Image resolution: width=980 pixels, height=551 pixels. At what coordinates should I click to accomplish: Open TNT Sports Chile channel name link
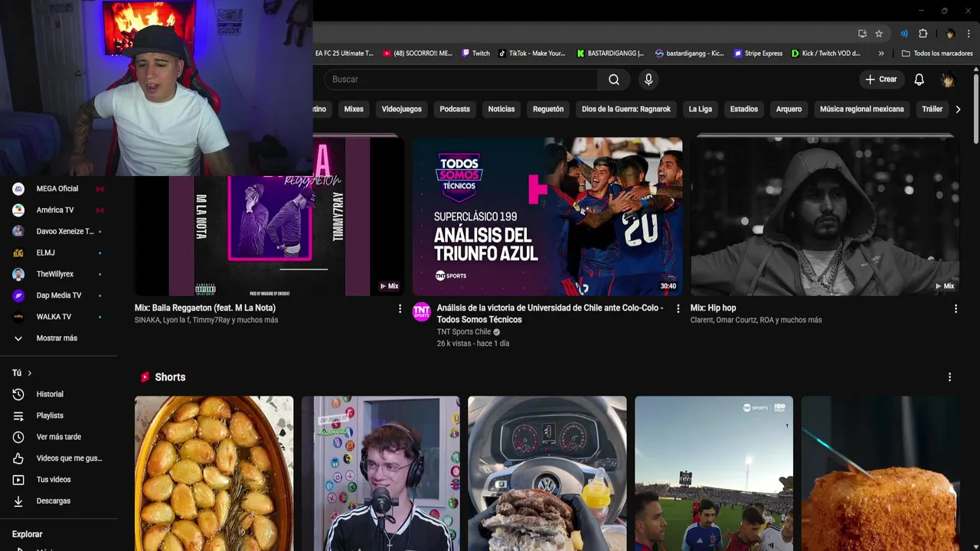point(463,332)
